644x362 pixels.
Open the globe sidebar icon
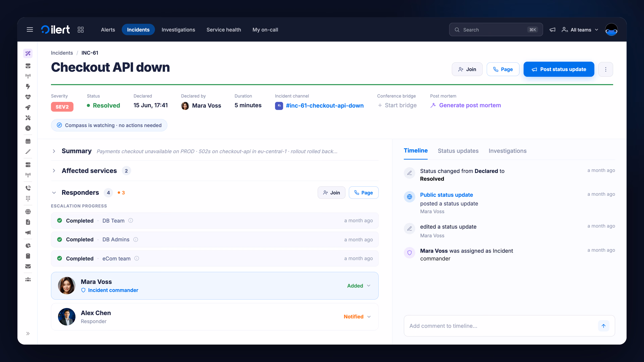28,212
